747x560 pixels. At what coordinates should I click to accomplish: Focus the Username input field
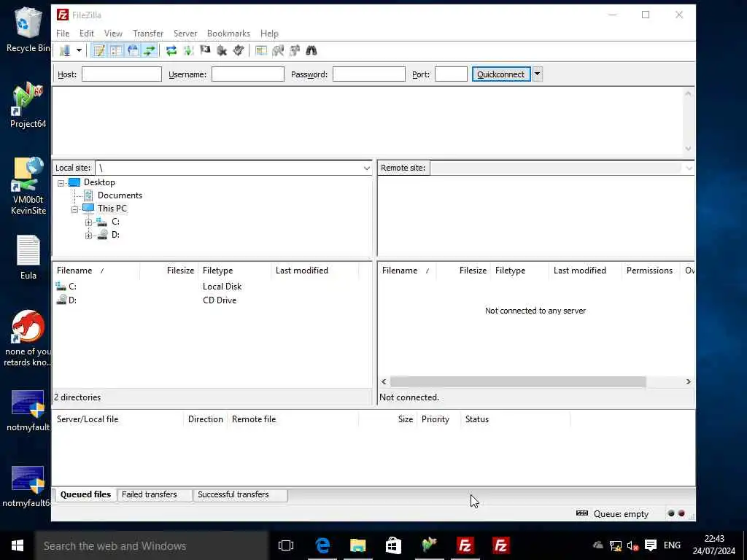[x=248, y=74]
